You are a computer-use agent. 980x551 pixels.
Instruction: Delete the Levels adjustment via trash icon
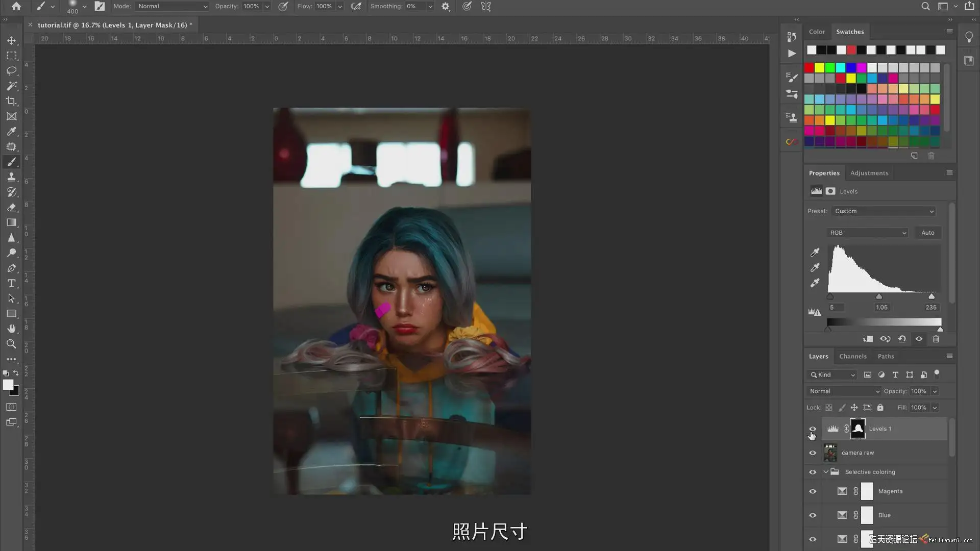coord(936,339)
